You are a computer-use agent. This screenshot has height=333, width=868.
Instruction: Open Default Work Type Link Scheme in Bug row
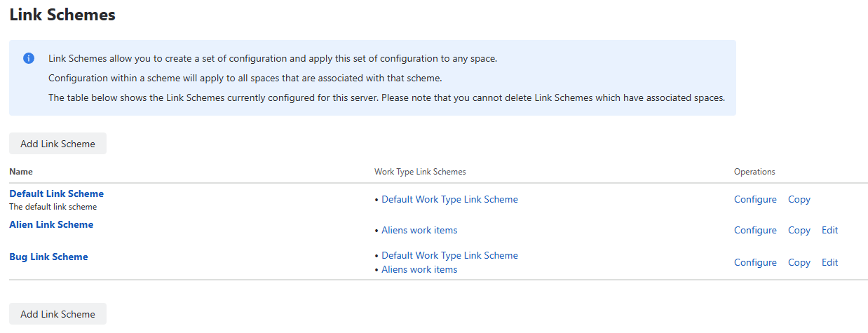pyautogui.click(x=449, y=255)
